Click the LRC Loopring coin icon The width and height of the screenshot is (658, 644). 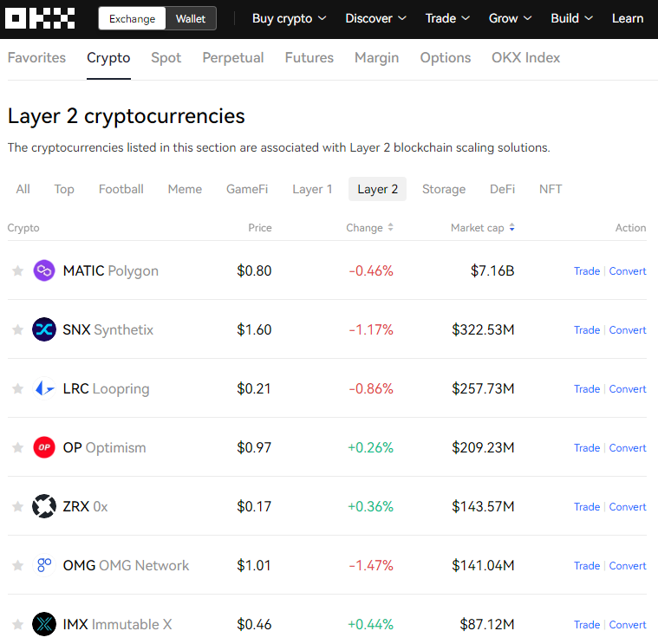click(44, 388)
